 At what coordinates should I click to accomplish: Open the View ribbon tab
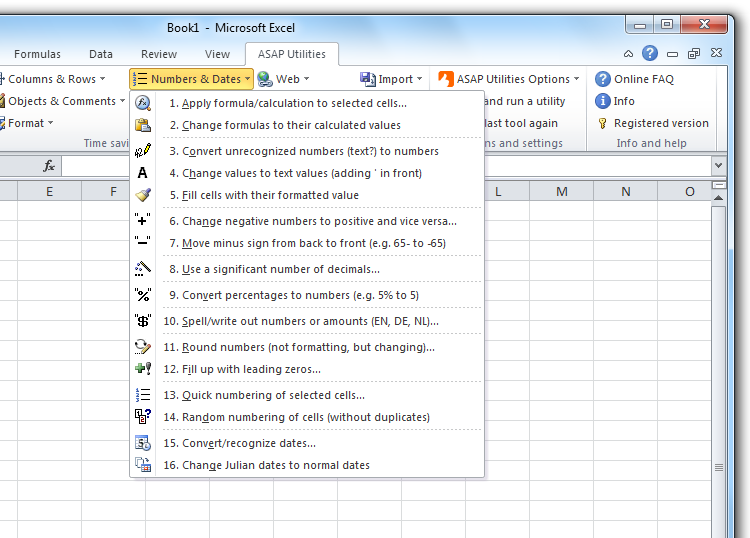click(217, 54)
